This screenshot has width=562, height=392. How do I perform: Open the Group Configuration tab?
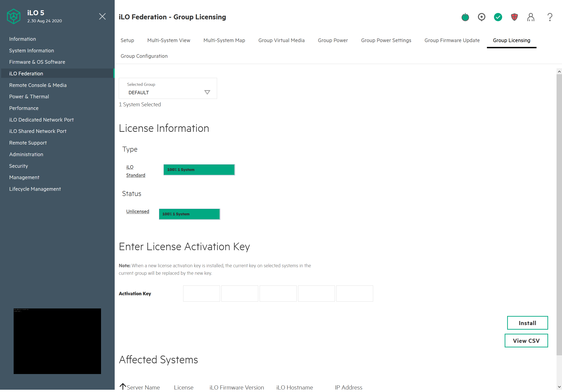pyautogui.click(x=144, y=56)
